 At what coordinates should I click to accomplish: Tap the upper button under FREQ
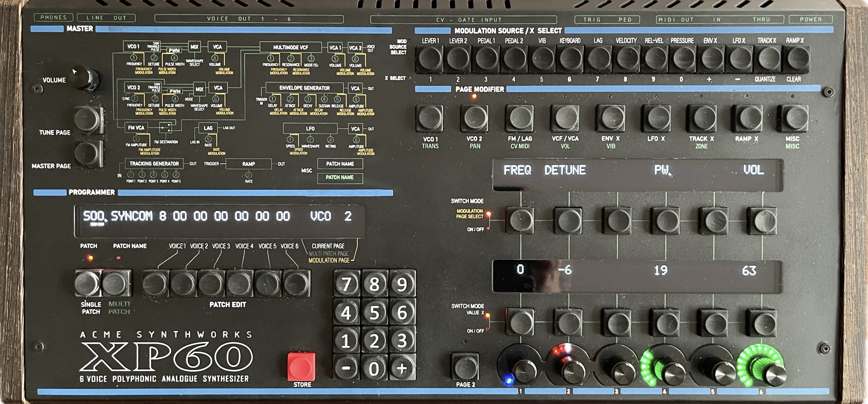click(520, 221)
